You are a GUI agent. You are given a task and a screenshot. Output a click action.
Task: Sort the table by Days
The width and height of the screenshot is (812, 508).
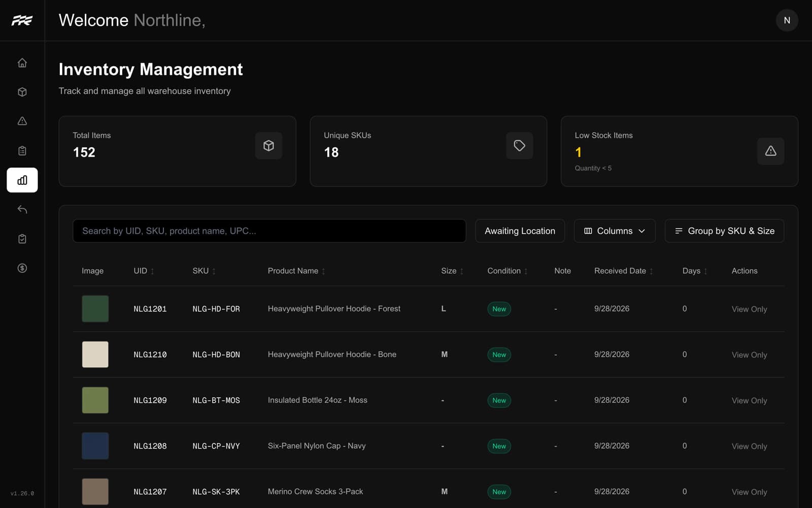[695, 271]
